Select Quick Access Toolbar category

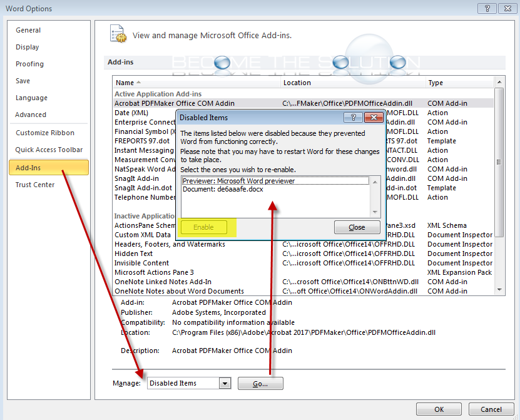[49, 150]
